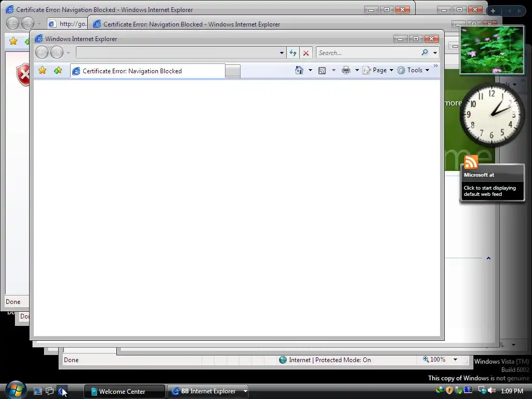Click the RSS Feeds icon in the command bar
This screenshot has width=532, height=399.
322,70
